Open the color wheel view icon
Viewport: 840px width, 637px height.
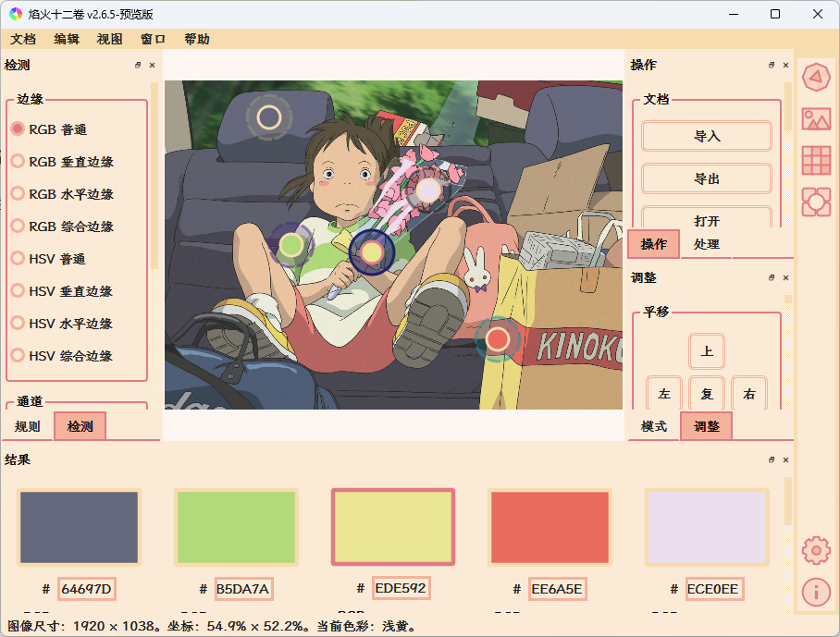(816, 77)
